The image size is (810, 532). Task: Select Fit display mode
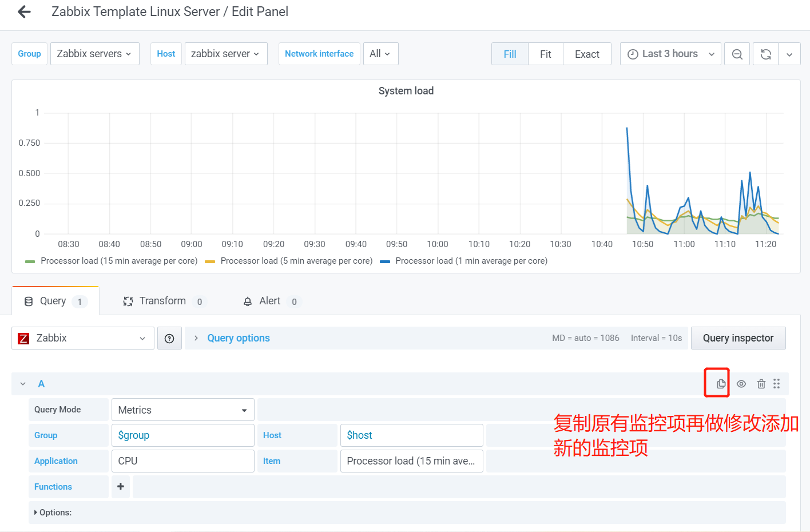pos(546,54)
